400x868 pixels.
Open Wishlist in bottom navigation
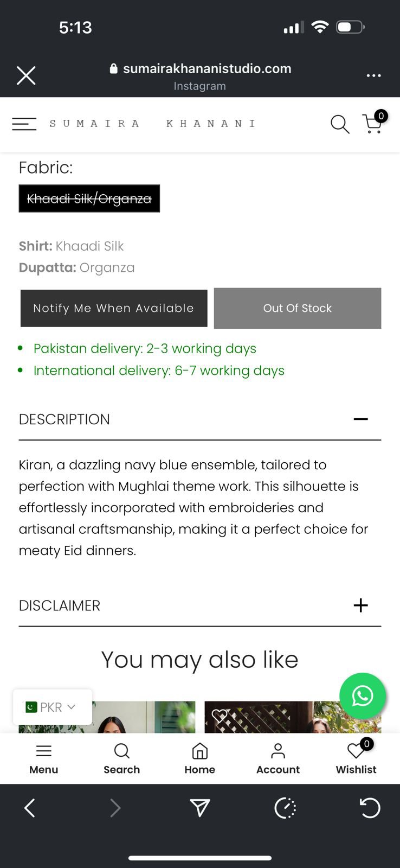pyautogui.click(x=356, y=758)
